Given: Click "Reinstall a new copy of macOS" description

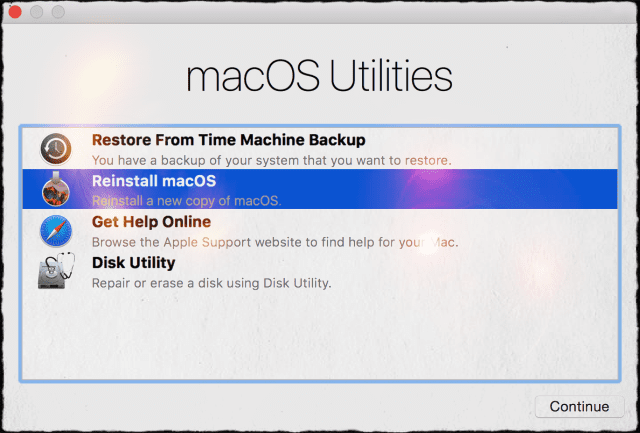Looking at the screenshot, I should (x=186, y=201).
